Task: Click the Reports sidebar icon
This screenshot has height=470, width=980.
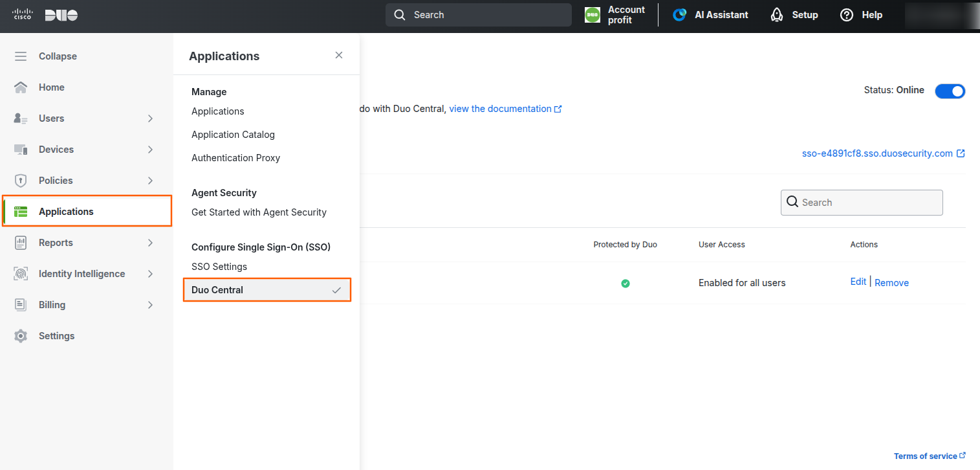Action: (21, 243)
